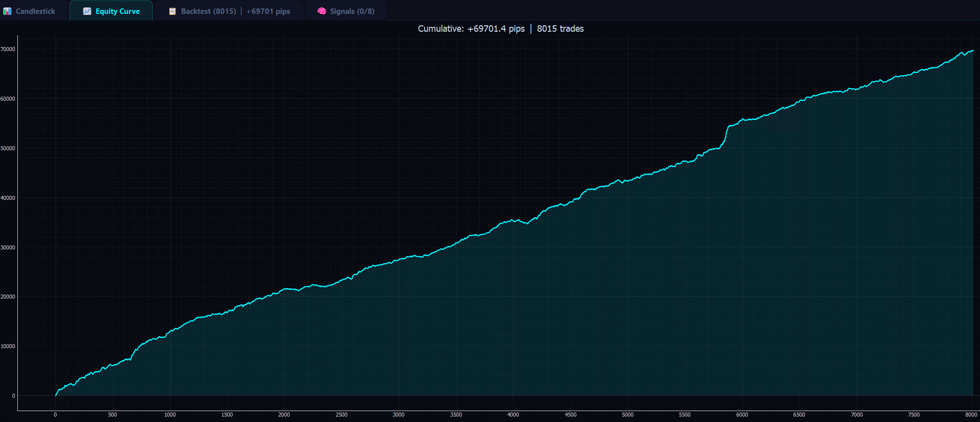Click the 7500 x-axis tick label
Screen dimensions: 980x422
pos(914,415)
